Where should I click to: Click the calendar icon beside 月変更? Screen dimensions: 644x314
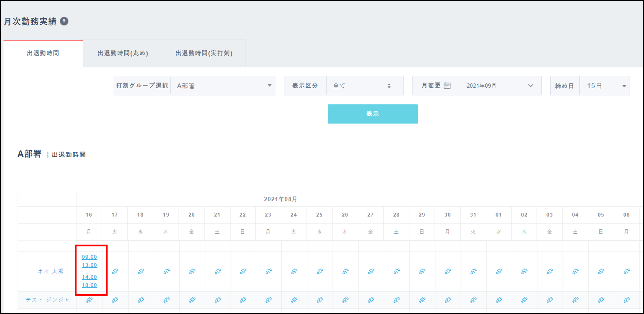[x=447, y=86]
